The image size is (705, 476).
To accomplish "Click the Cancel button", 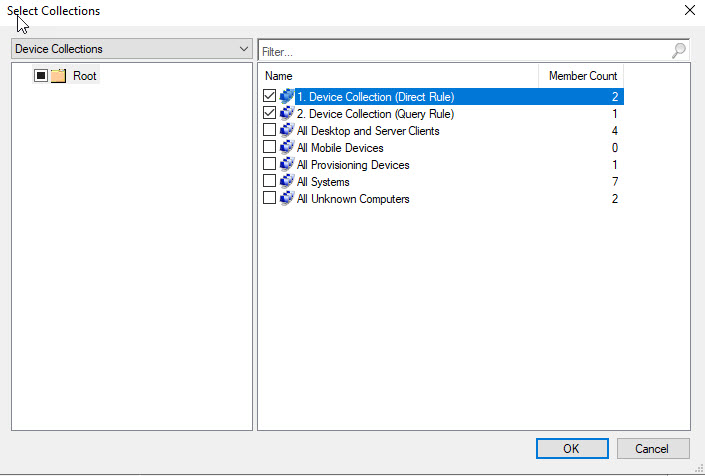I will [653, 449].
